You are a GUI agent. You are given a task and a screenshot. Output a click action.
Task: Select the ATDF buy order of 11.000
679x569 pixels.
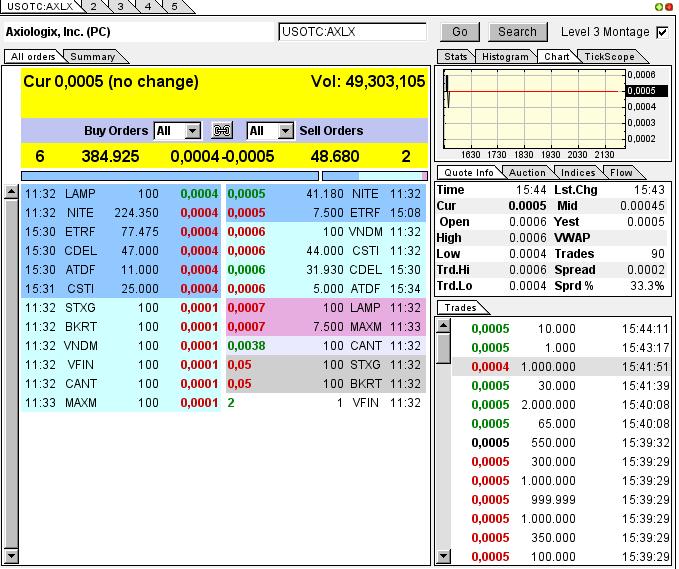coord(121,270)
